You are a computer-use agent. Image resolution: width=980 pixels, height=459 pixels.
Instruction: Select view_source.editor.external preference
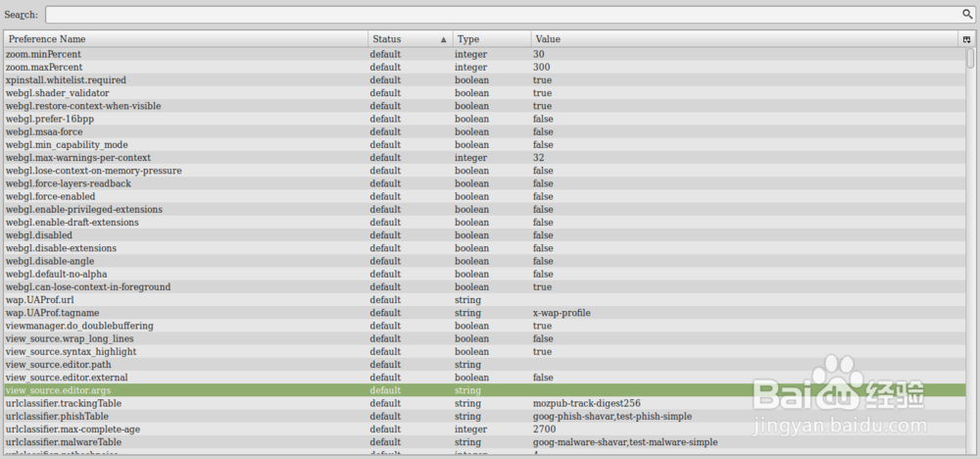coord(484,377)
